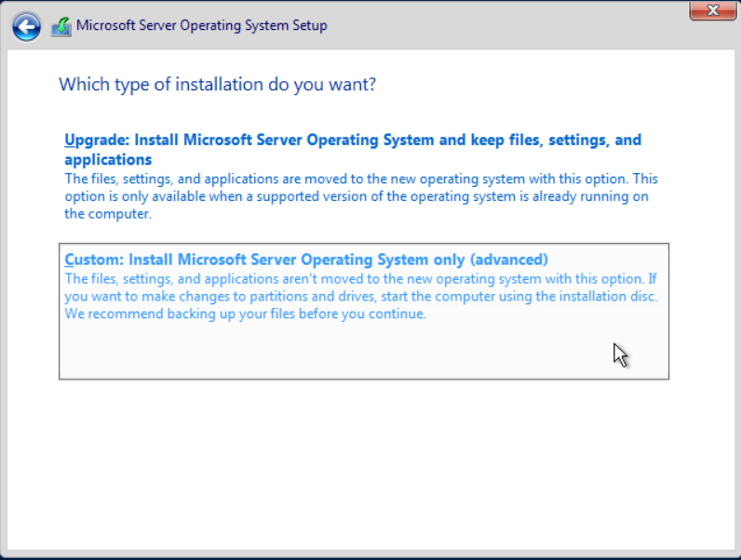Select the Upgrade installation option title
This screenshot has height=560, width=741.
352,140
